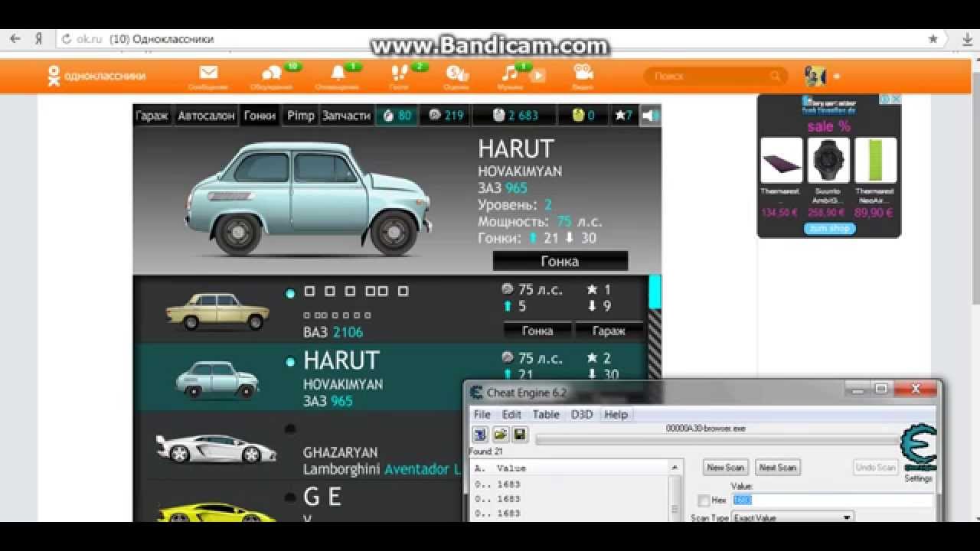Click Гараж button in ВАЗ 2106 row
Viewport: 980px width, 551px height.
click(609, 331)
